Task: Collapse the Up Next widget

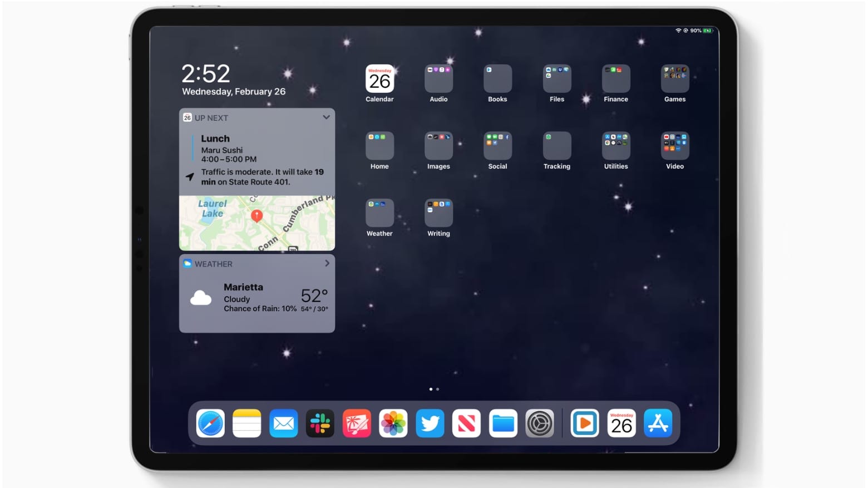Action: click(x=327, y=117)
